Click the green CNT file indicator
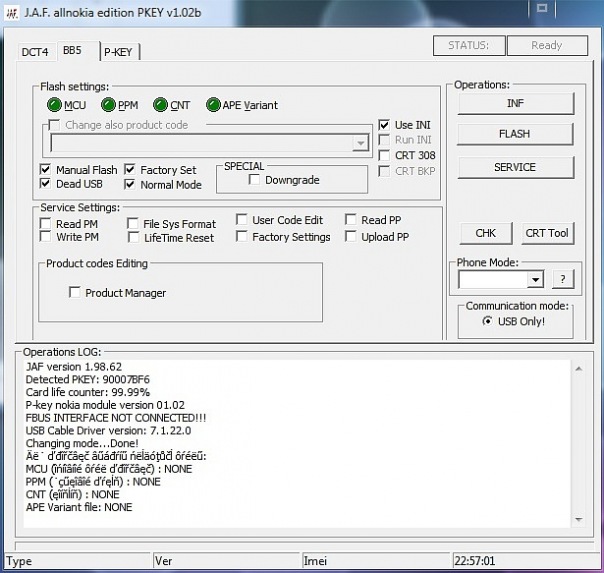Screen dimensions: 604x573 (160, 105)
